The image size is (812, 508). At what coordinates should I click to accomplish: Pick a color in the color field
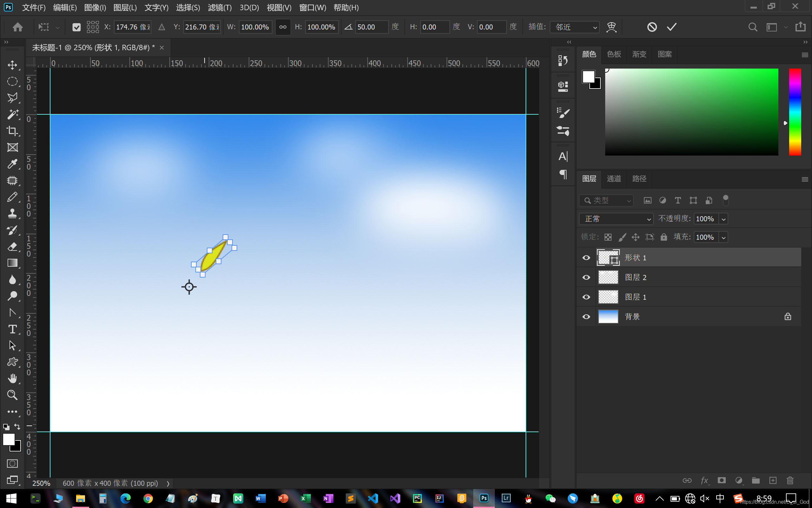[691, 112]
